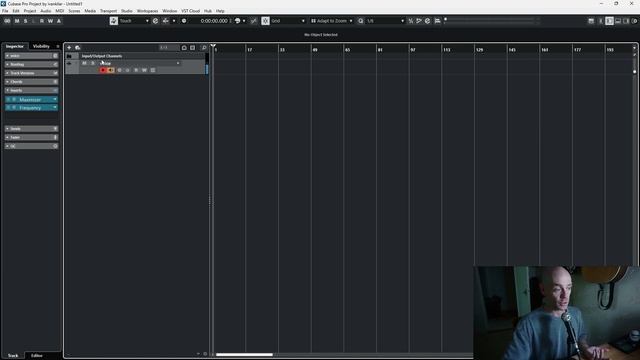
Task: Switch to the Inspector tab
Action: point(15,46)
